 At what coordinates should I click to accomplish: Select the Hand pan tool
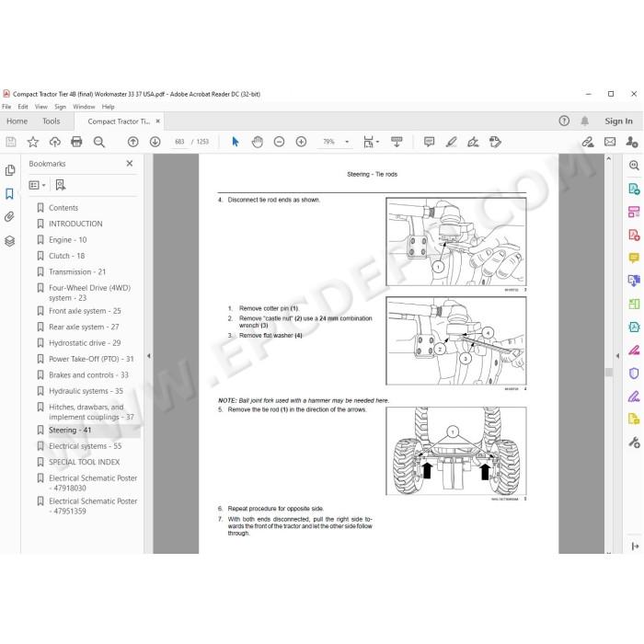pyautogui.click(x=257, y=142)
